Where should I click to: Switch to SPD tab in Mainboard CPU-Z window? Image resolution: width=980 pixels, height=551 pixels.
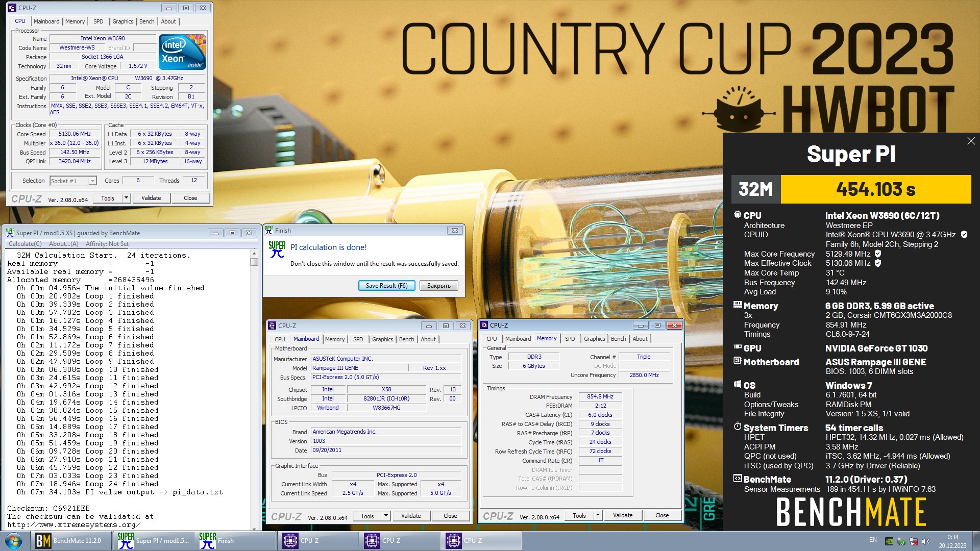tap(358, 339)
